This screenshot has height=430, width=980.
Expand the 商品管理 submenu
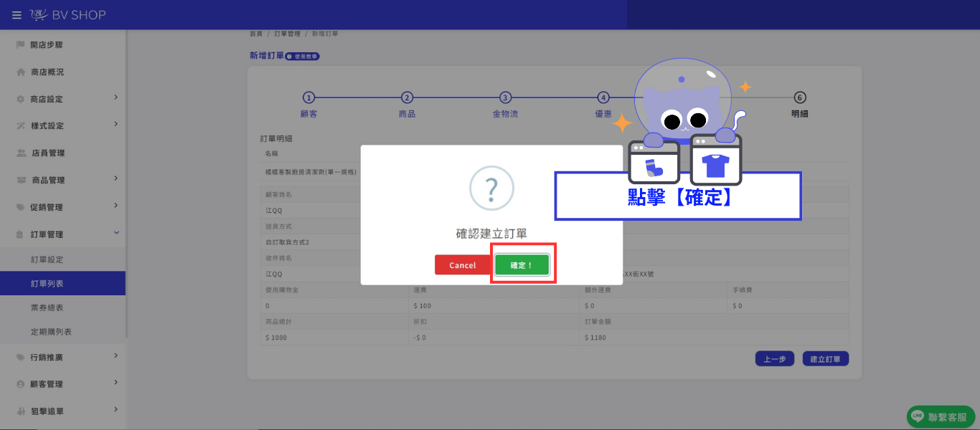click(116, 179)
